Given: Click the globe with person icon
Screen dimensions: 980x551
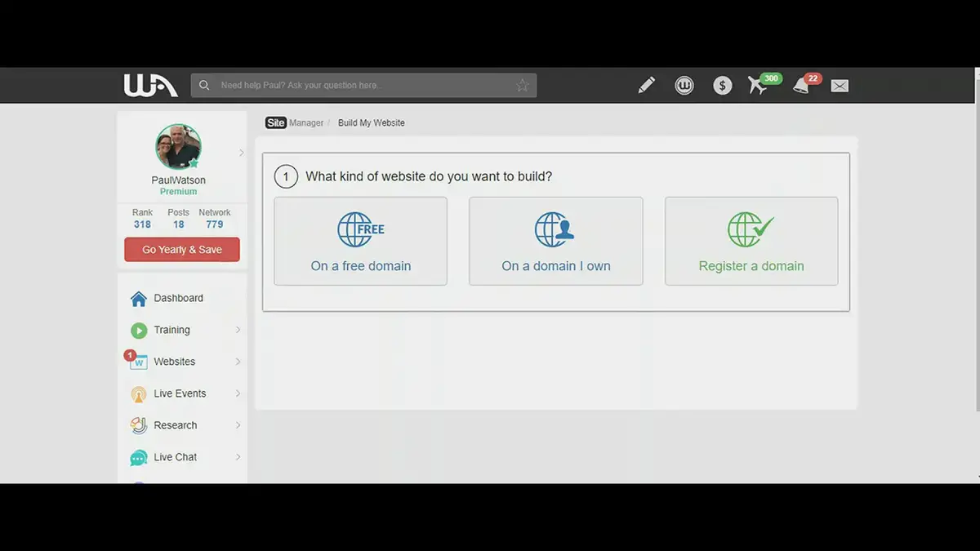Looking at the screenshot, I should [x=555, y=229].
